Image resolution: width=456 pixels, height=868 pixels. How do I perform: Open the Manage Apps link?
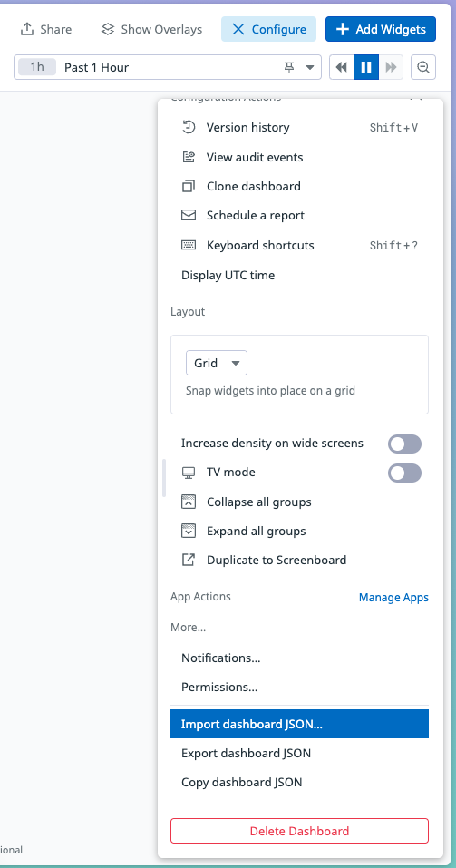(x=393, y=598)
